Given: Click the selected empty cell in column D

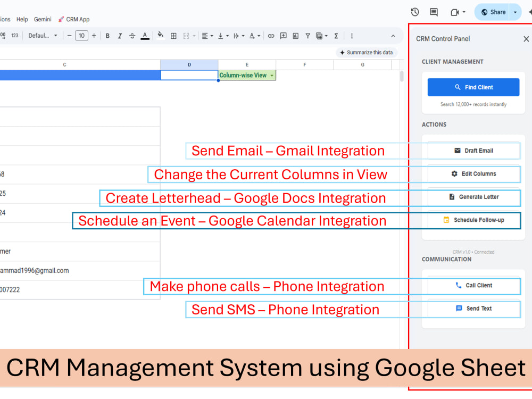Looking at the screenshot, I should point(189,75).
